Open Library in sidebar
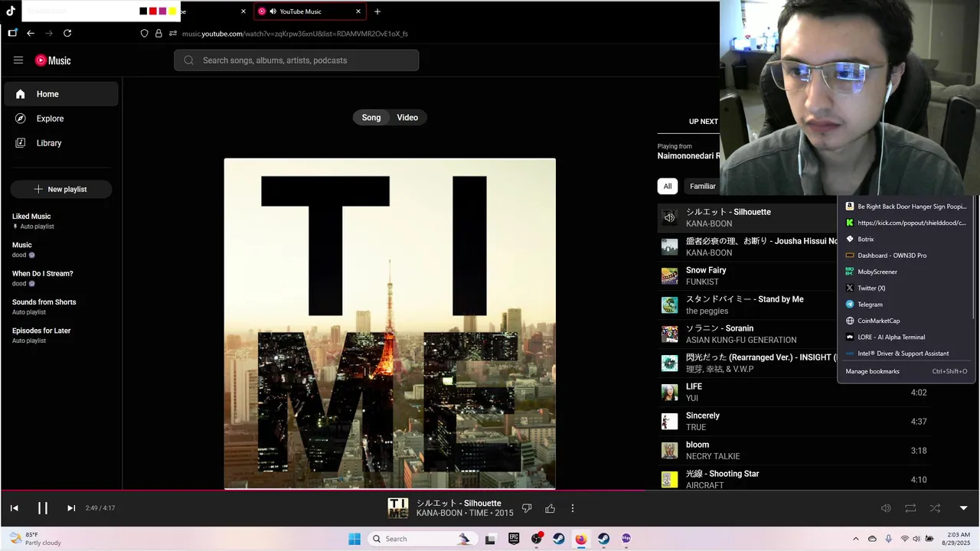The width and height of the screenshot is (980, 551). coord(61,143)
